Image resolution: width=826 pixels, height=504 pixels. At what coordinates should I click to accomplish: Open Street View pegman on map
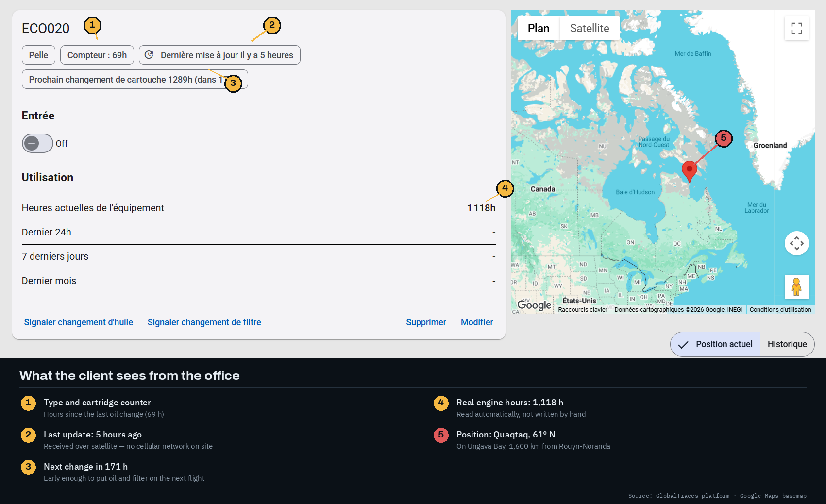point(796,287)
